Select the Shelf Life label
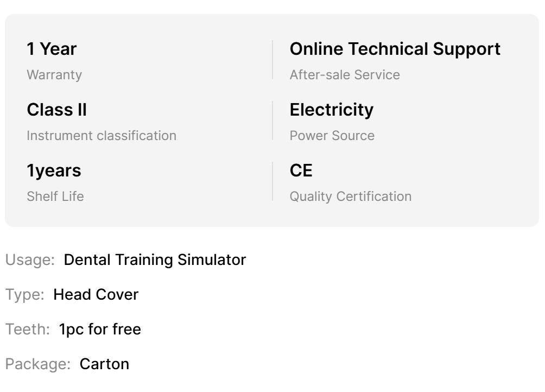The image size is (545, 392). [x=55, y=196]
